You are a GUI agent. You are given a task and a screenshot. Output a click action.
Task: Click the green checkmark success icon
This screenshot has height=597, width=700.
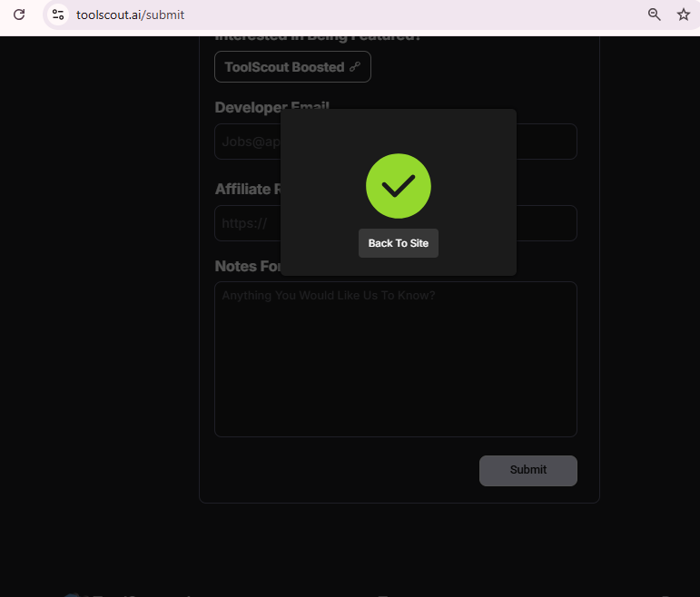398,186
